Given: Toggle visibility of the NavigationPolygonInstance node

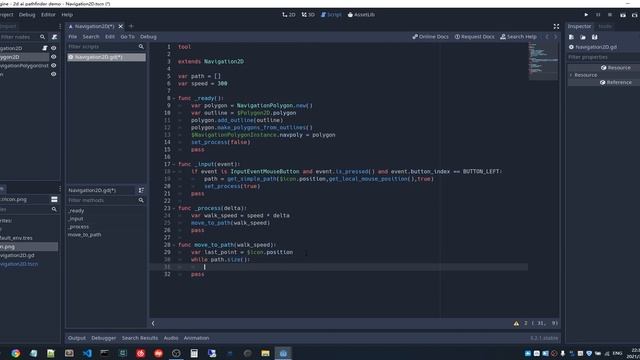Looking at the screenshot, I should tap(53, 66).
